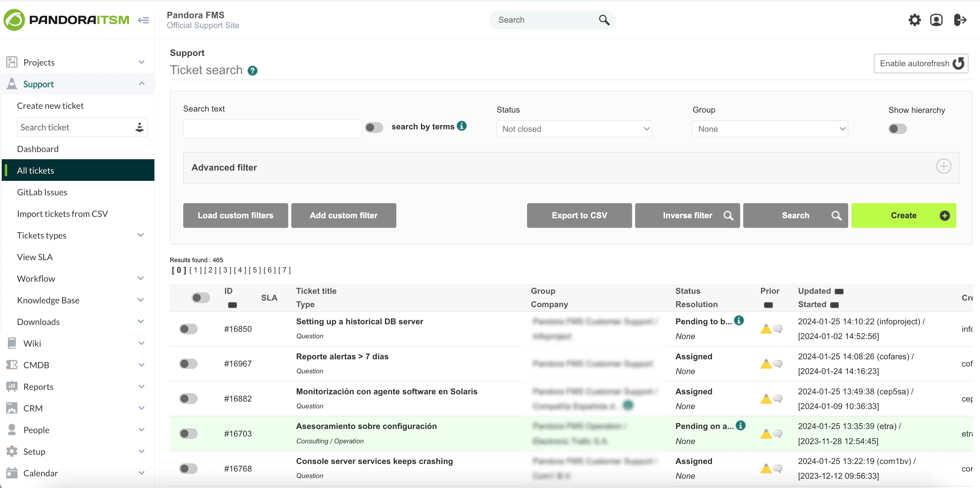Image resolution: width=980 pixels, height=488 pixels.
Task: Expand the Downloads submenu chevron
Action: 140,322
